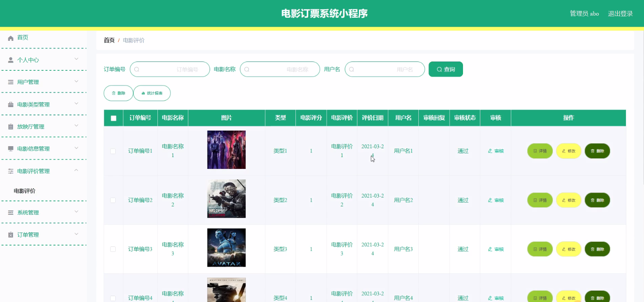This screenshot has width=644, height=302.
Task: Click the list icon for 用户管理
Action: click(11, 82)
